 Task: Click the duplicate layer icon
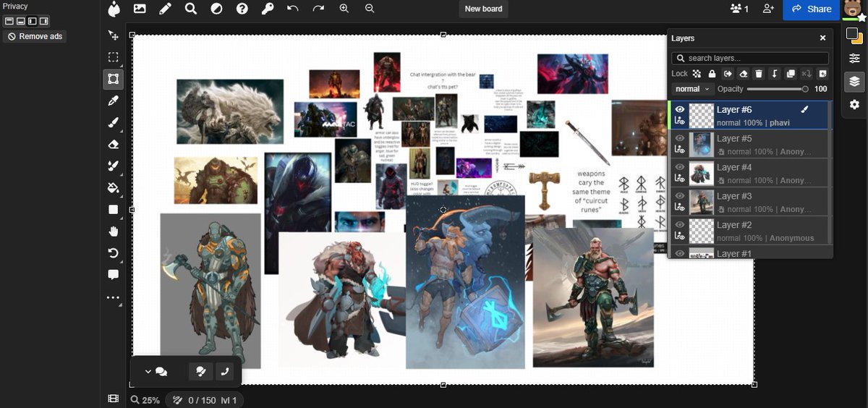pos(791,74)
